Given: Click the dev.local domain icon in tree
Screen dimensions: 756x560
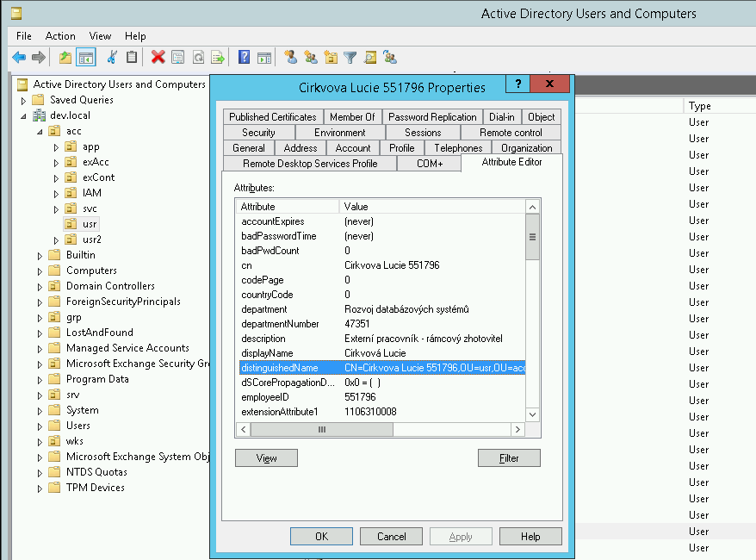Looking at the screenshot, I should coord(39,115).
